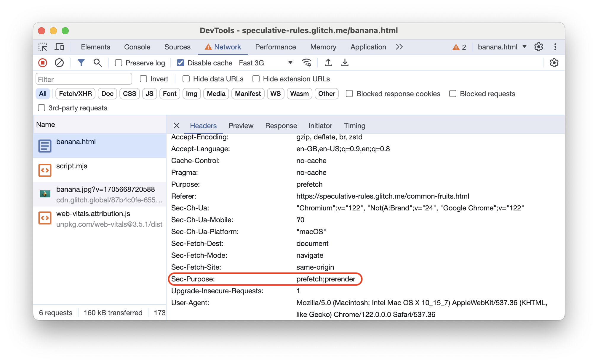598x364 pixels.
Task: Toggle the Preserve log checkbox
Action: pos(119,63)
